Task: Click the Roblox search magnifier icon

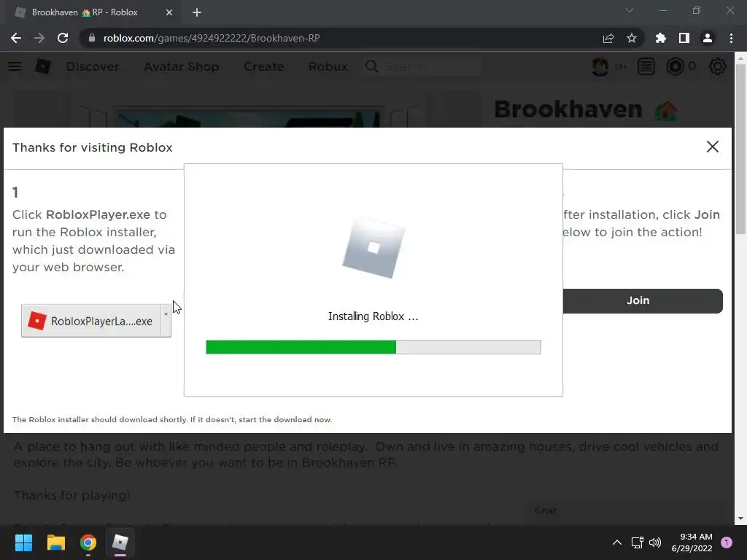Action: pyautogui.click(x=371, y=66)
